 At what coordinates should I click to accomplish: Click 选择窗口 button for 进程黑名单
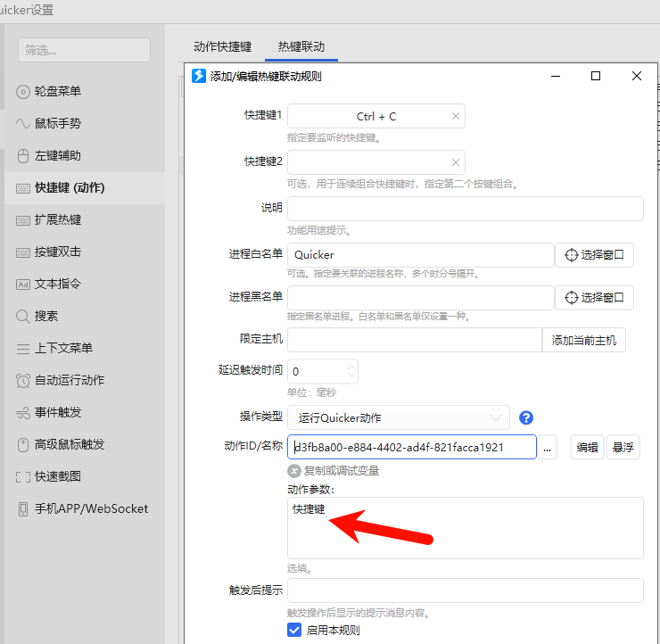594,298
